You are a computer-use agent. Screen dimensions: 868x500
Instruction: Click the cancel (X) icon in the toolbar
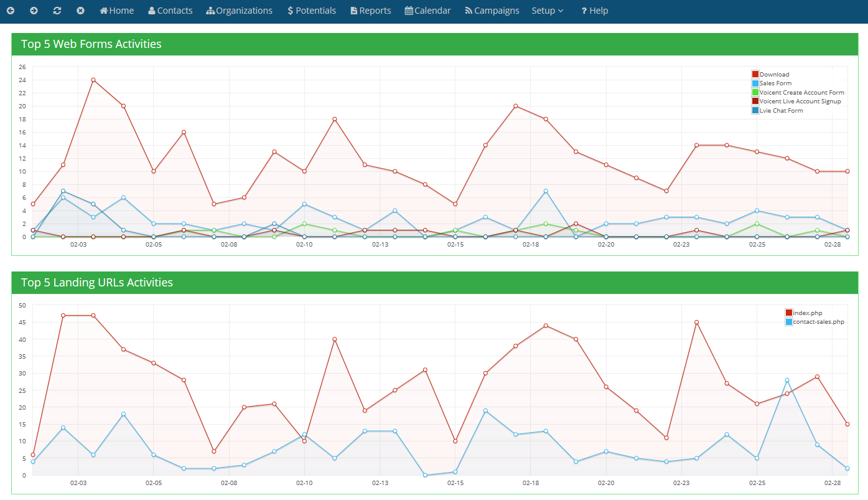[80, 11]
